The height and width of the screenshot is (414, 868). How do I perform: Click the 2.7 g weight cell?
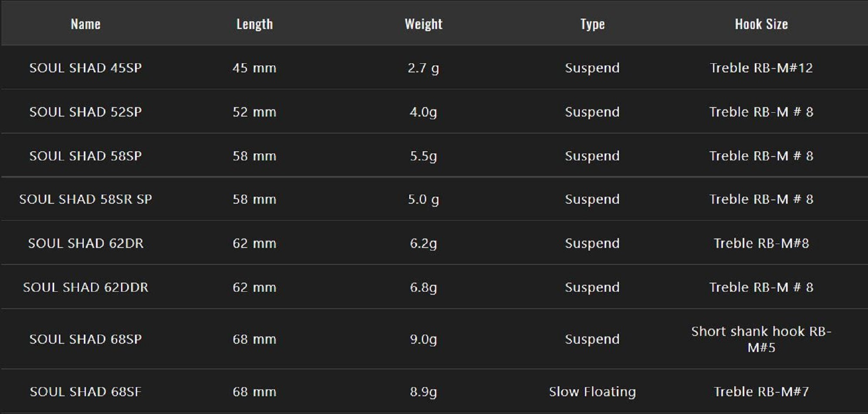[x=424, y=68]
